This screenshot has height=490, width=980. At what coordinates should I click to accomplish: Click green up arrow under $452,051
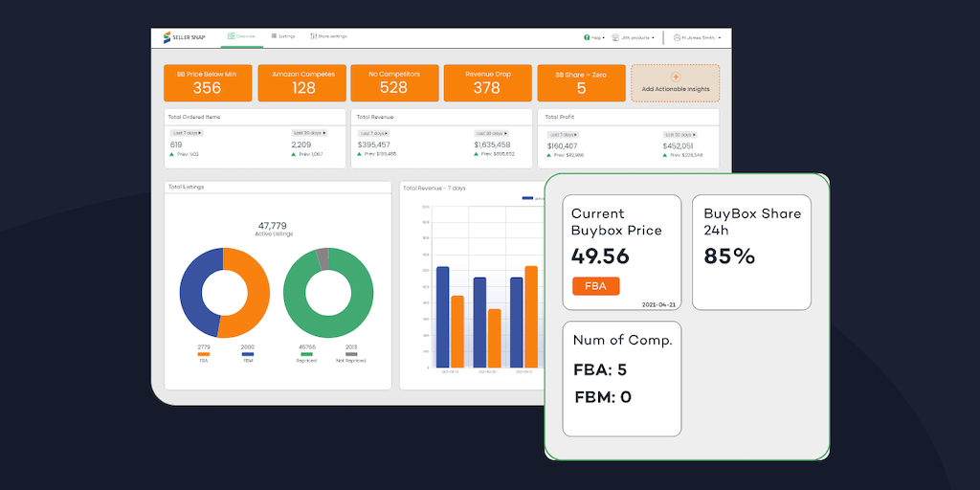[x=665, y=155]
